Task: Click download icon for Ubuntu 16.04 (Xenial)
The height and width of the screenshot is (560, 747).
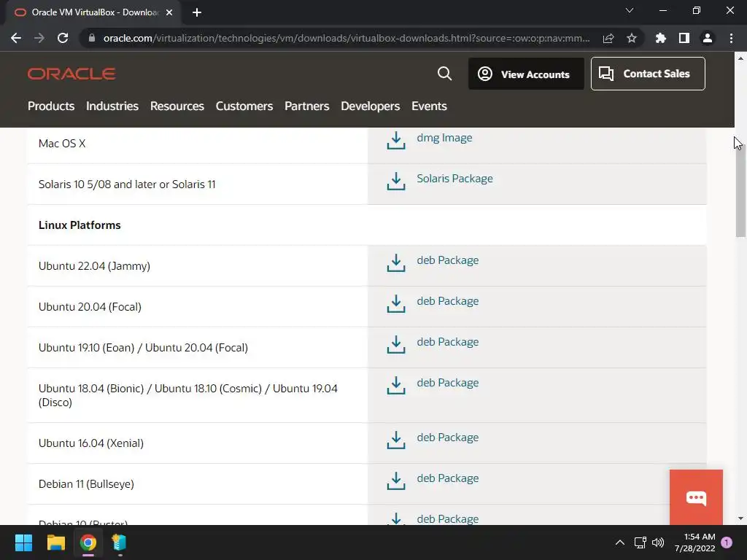Action: pyautogui.click(x=396, y=440)
